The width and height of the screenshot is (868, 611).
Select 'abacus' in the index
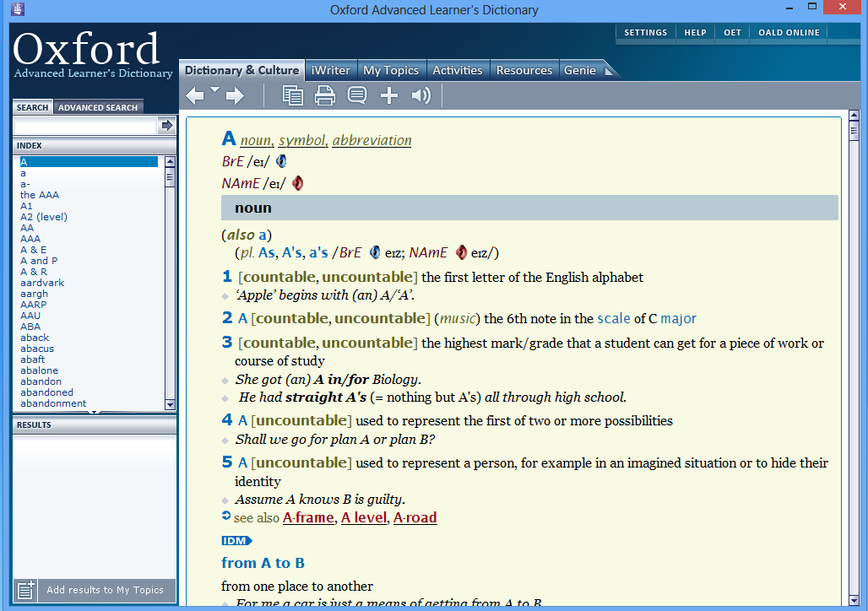[37, 349]
